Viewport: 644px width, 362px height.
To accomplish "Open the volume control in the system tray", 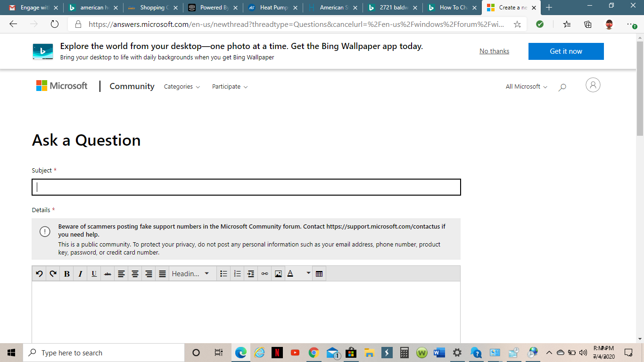I will click(583, 353).
